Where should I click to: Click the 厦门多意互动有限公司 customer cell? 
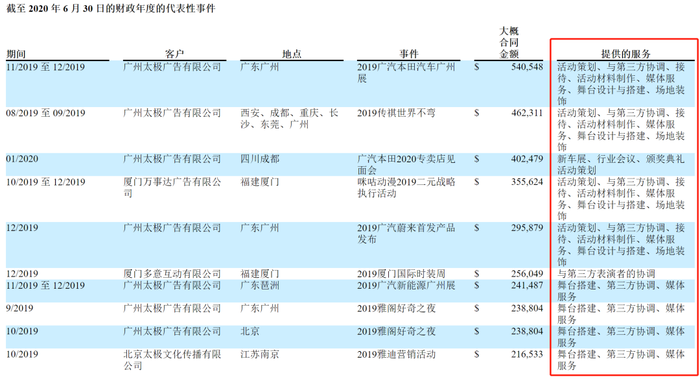(172, 274)
